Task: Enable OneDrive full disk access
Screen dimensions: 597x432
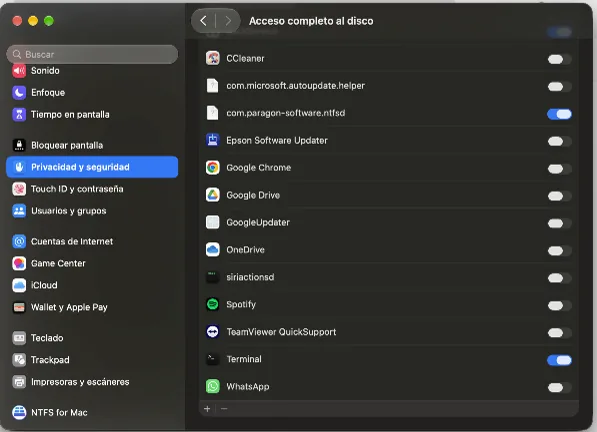Action: pos(559,250)
